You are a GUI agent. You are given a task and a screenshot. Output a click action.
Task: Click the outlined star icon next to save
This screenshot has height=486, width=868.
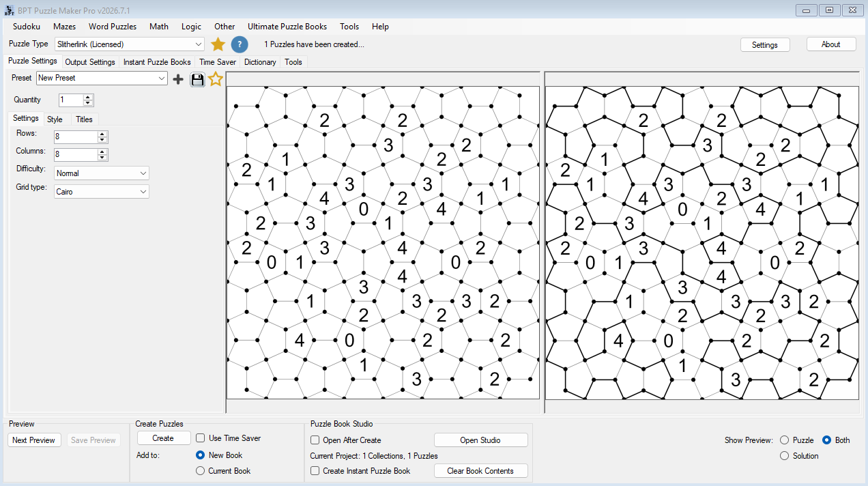pyautogui.click(x=216, y=79)
